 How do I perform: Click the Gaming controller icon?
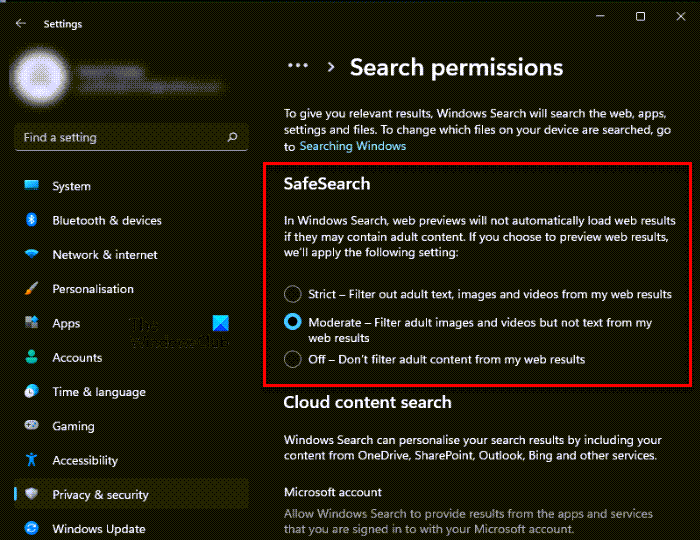[31, 426]
